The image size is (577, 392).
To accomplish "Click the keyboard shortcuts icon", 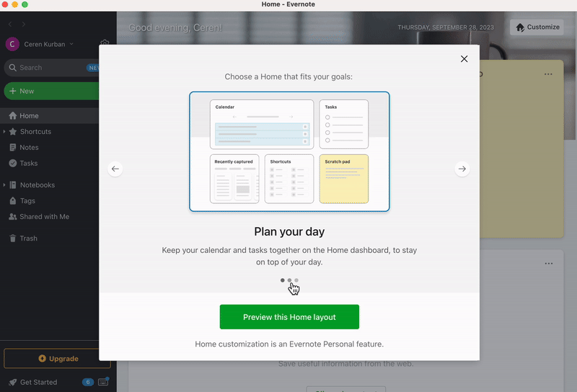I will click(x=103, y=382).
